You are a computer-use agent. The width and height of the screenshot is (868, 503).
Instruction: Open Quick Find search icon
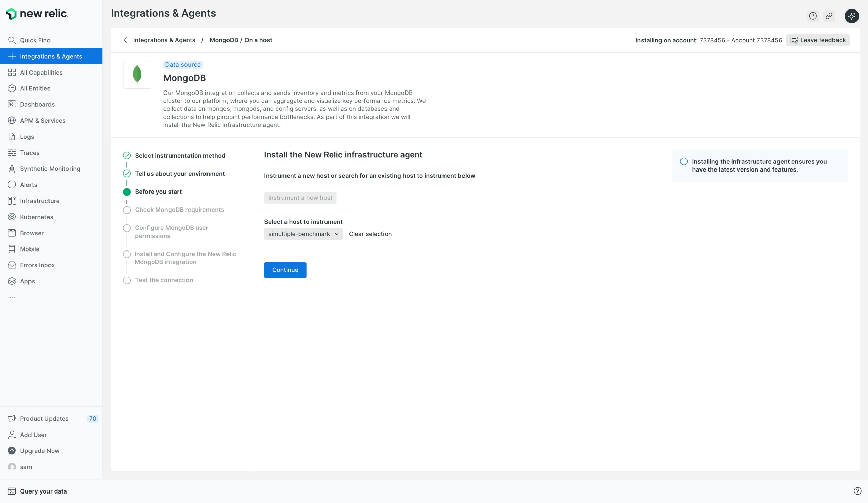pyautogui.click(x=12, y=40)
